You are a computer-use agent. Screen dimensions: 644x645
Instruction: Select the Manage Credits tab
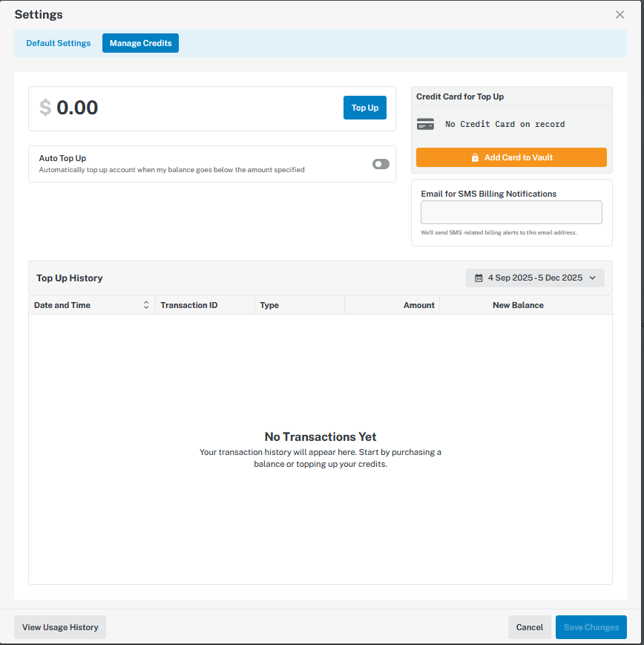tap(140, 43)
